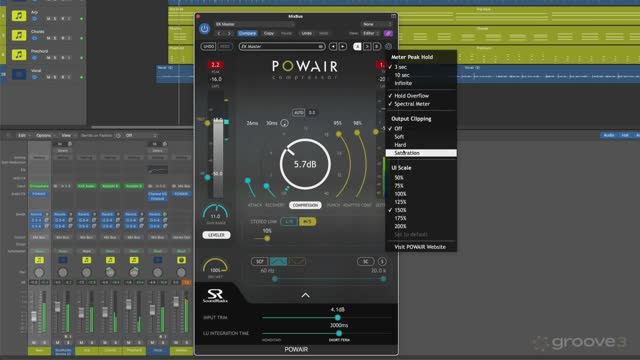Set UI Scale to 200%

pyautogui.click(x=400, y=226)
